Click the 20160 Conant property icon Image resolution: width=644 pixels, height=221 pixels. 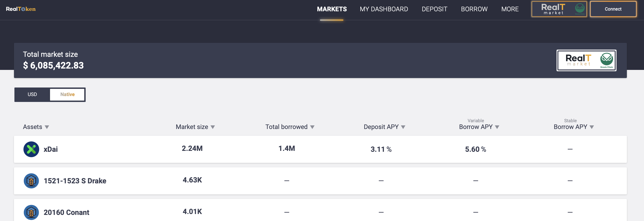pos(31,212)
